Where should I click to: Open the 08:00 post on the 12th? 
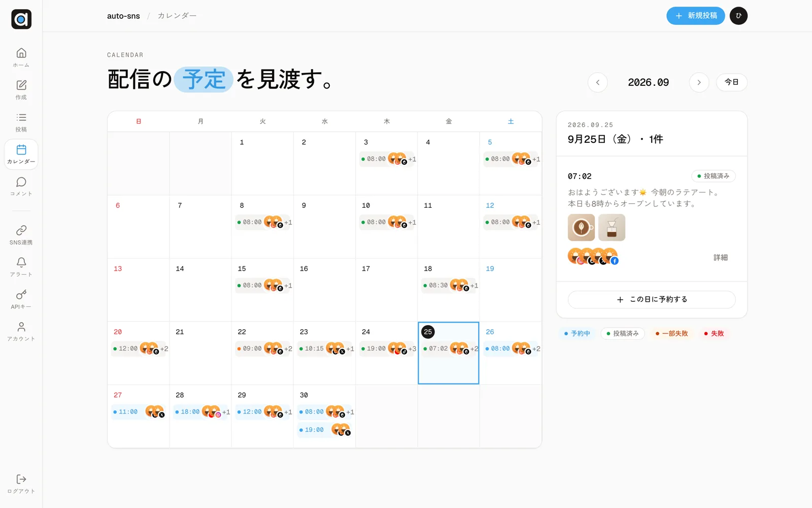click(x=511, y=223)
